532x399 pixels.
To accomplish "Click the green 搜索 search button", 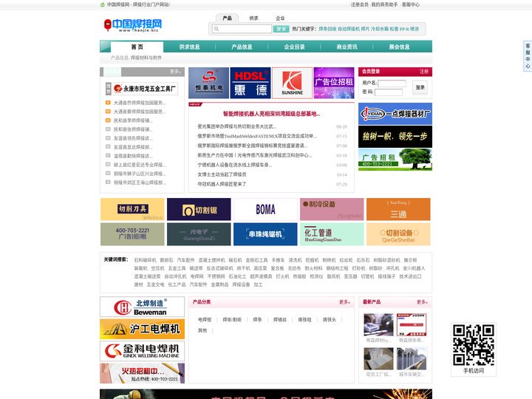I will (281, 29).
